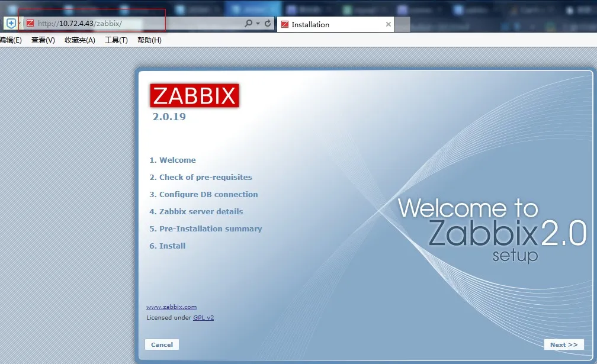Click the Cancel button

point(162,344)
